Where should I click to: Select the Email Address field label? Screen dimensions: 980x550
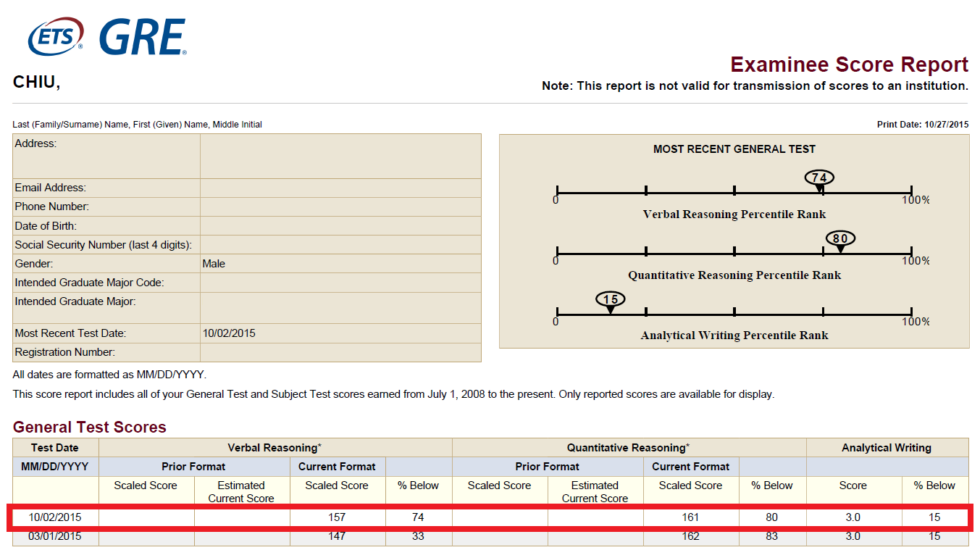click(50, 188)
